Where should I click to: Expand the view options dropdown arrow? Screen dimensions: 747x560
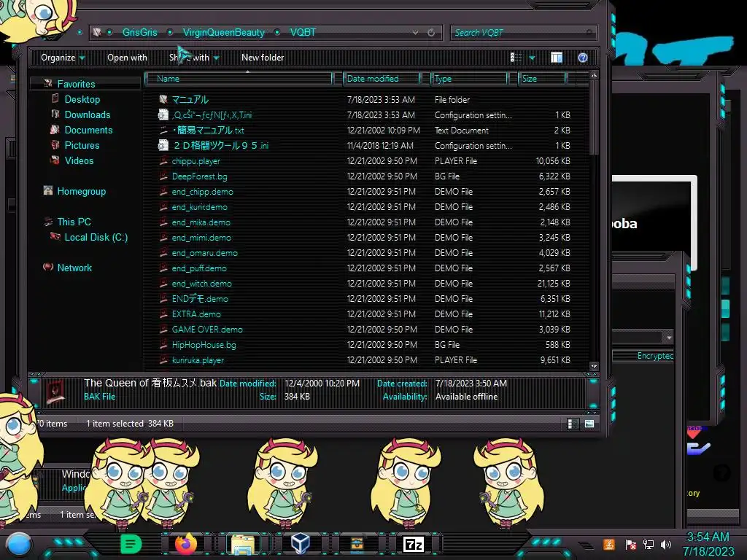(x=532, y=58)
